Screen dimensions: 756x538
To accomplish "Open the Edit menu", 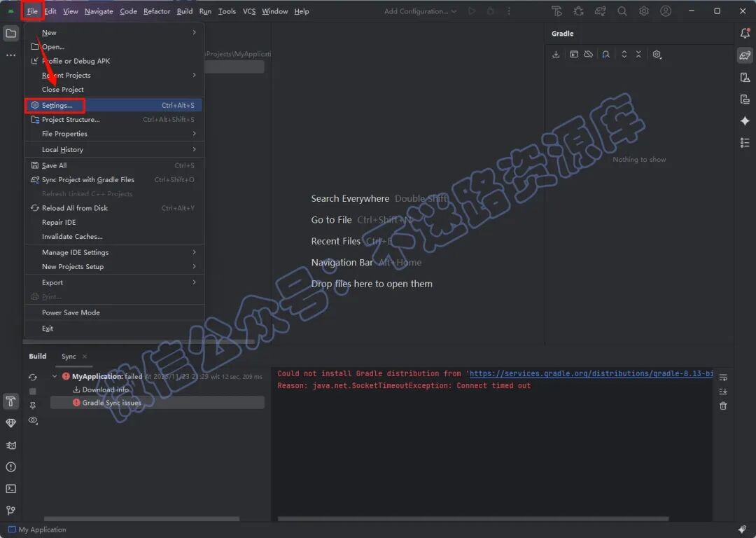I will [50, 11].
